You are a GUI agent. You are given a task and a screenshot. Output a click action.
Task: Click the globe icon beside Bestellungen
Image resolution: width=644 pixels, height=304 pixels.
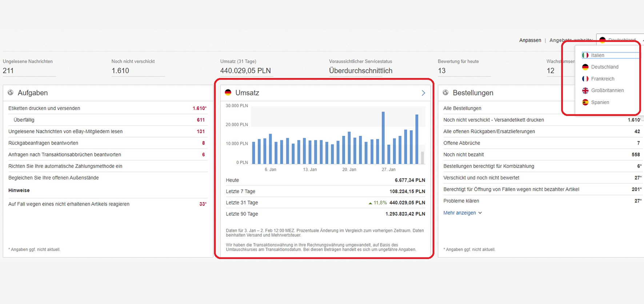(x=445, y=92)
